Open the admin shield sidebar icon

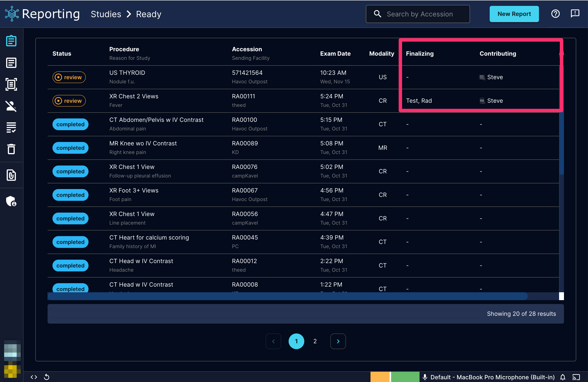[11, 201]
